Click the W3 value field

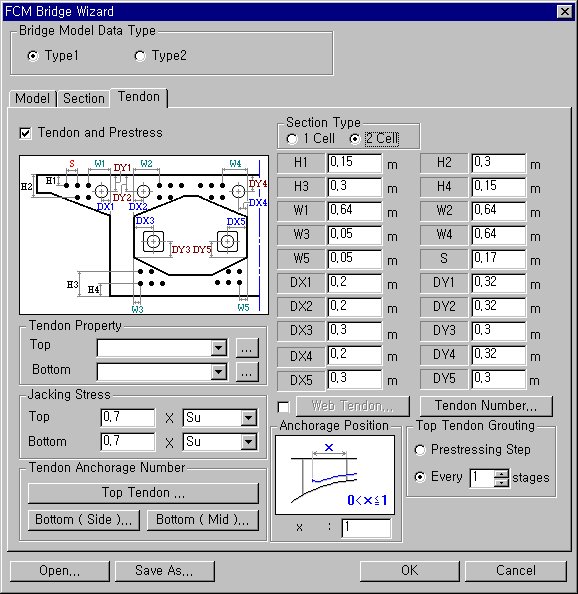[x=355, y=235]
